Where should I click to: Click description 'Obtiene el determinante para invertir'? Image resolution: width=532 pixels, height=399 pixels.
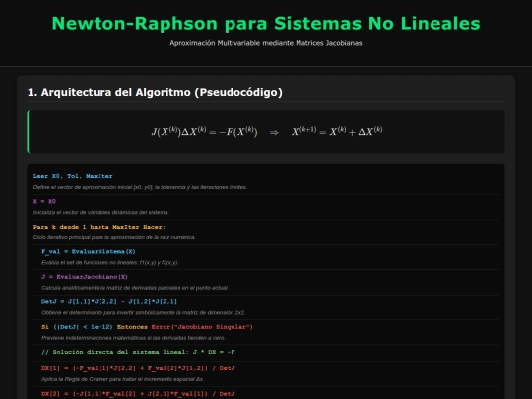coord(143,313)
